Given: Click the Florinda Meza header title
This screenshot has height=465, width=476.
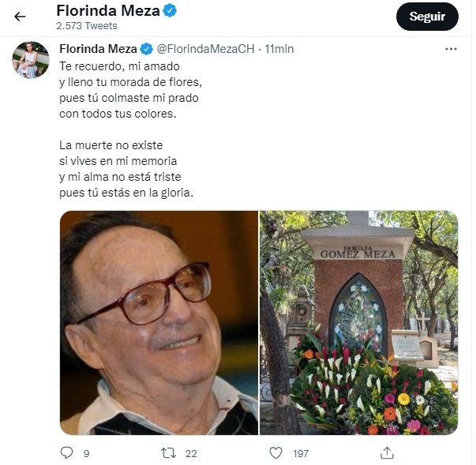Looking at the screenshot, I should [108, 11].
